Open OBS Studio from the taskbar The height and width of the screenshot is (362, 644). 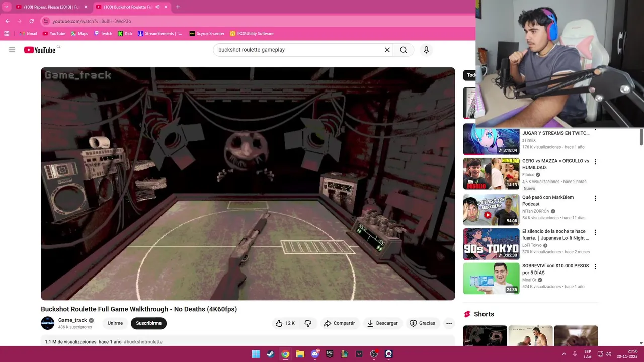tap(374, 354)
